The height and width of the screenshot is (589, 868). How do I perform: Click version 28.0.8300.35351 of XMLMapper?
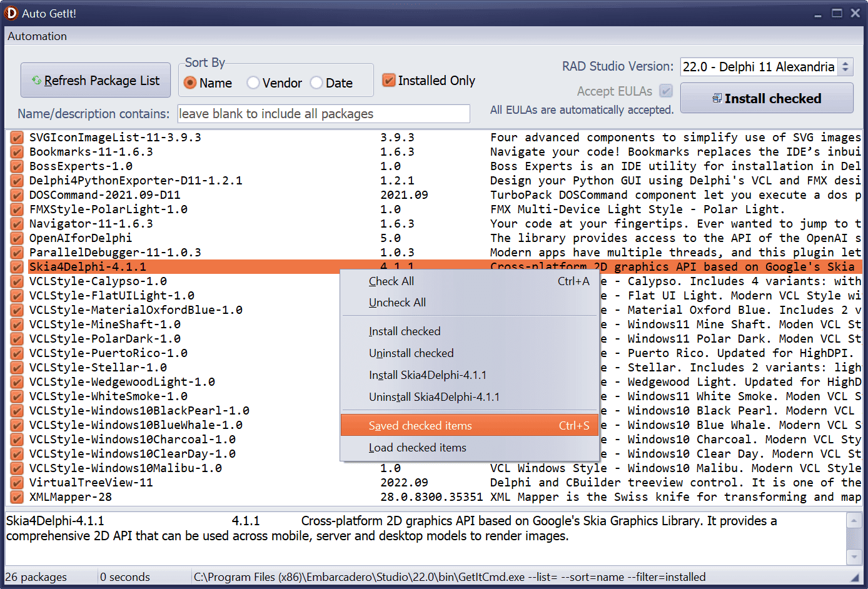pos(431,497)
